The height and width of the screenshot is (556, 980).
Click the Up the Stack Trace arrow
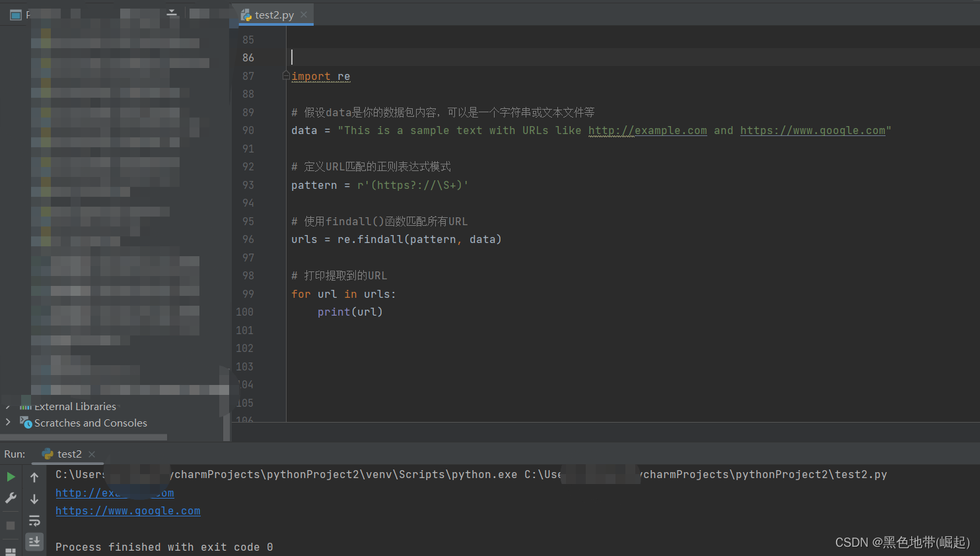coord(34,477)
